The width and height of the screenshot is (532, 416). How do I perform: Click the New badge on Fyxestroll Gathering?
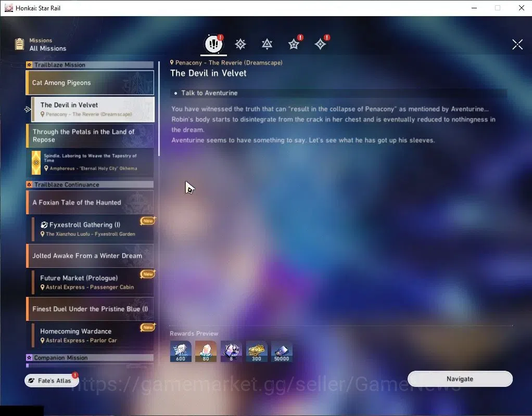[148, 220]
